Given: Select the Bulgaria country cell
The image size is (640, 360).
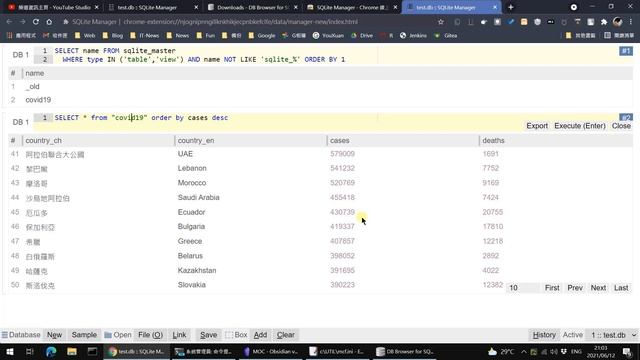Looking at the screenshot, I should [x=191, y=227].
